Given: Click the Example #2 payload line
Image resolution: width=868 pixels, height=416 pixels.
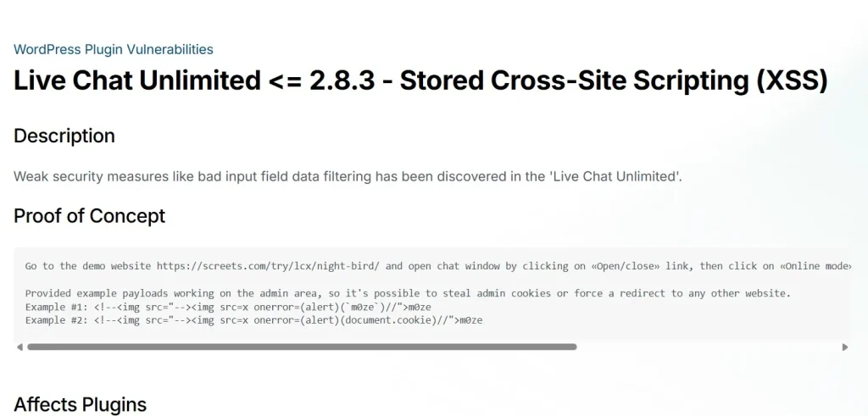Looking at the screenshot, I should (x=253, y=320).
